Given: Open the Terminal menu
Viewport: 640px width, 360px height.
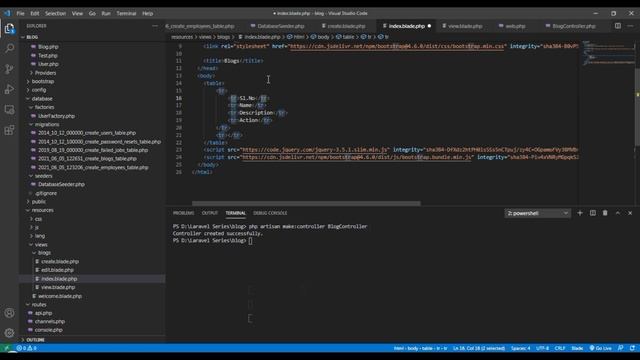Looking at the screenshot, I should (x=127, y=13).
